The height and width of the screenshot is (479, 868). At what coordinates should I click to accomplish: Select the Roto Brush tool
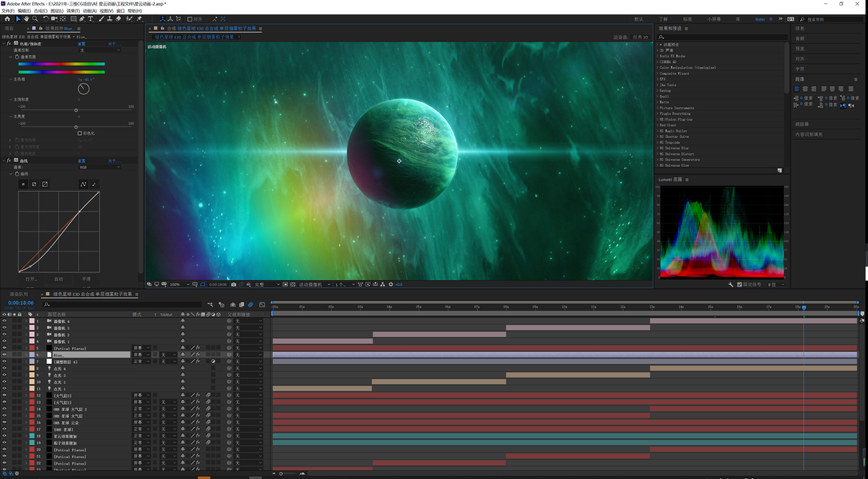129,19
